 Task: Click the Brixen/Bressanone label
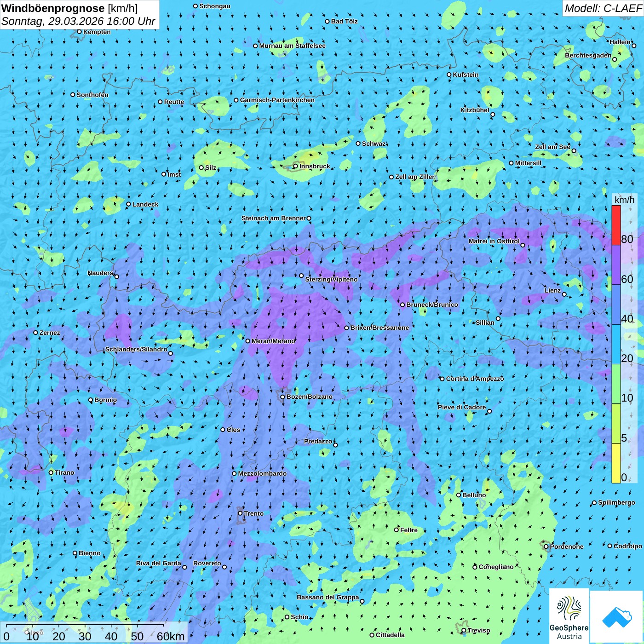[379, 328]
